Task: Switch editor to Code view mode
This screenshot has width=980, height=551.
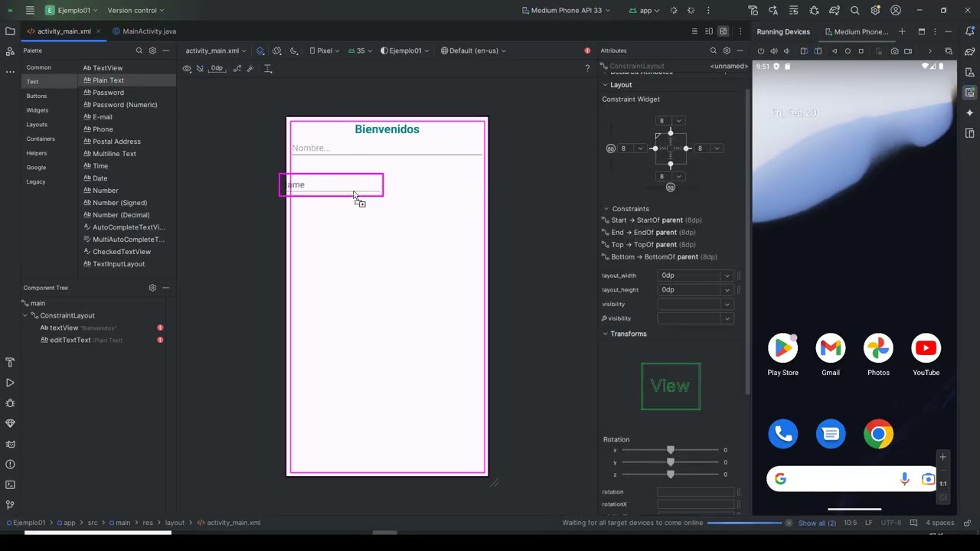Action: click(694, 31)
